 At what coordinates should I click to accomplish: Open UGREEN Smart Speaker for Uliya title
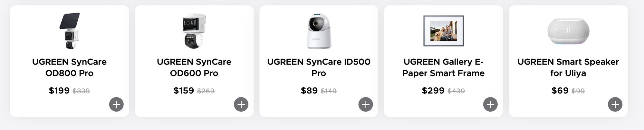click(x=568, y=67)
